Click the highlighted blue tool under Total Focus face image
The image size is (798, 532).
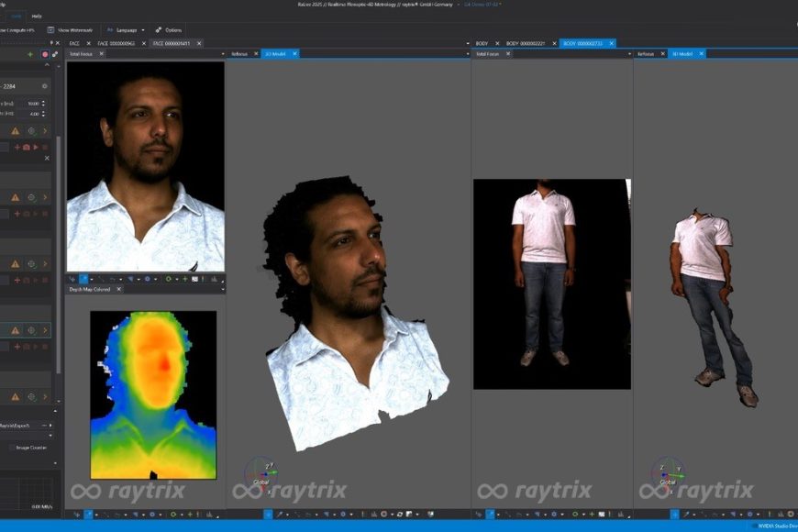tap(83, 278)
